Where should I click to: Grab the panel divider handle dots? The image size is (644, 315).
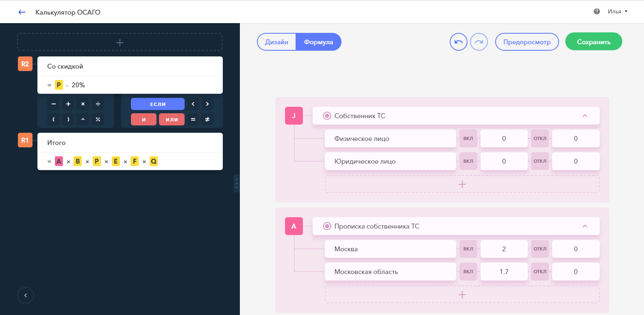tap(237, 183)
